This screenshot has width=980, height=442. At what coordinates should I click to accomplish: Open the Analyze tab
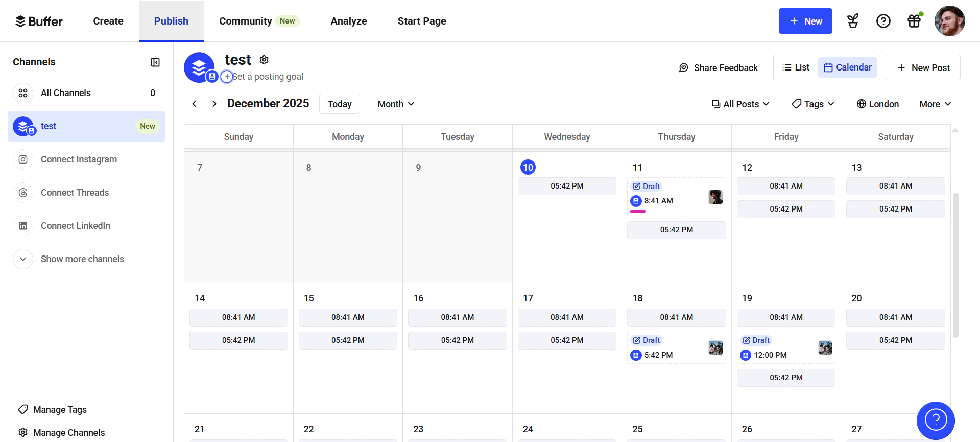point(349,21)
